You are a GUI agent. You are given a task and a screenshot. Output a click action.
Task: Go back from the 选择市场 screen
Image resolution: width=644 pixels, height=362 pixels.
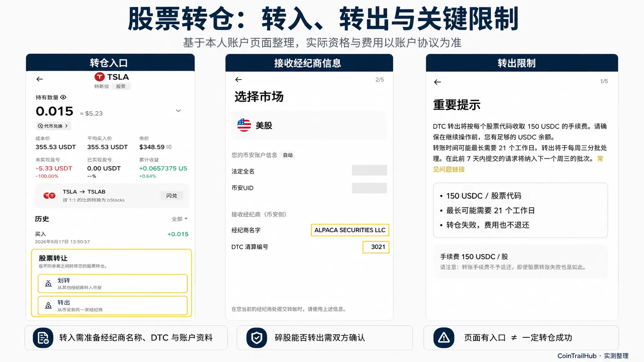[x=238, y=80]
